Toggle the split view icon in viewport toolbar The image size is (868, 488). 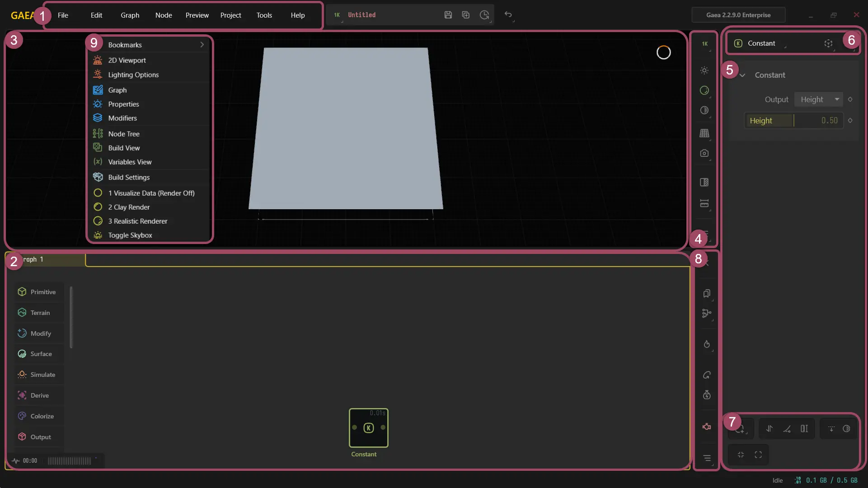(x=704, y=182)
